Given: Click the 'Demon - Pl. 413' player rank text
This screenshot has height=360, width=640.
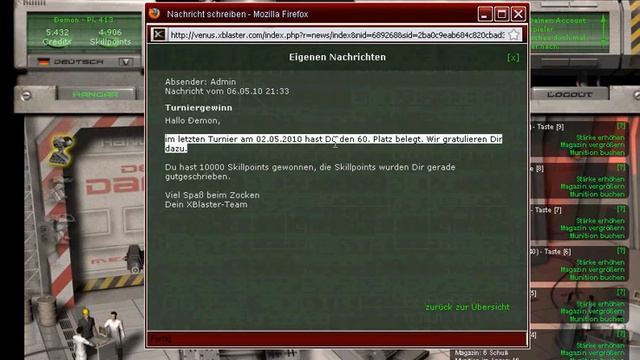Looking at the screenshot, I should point(84,20).
